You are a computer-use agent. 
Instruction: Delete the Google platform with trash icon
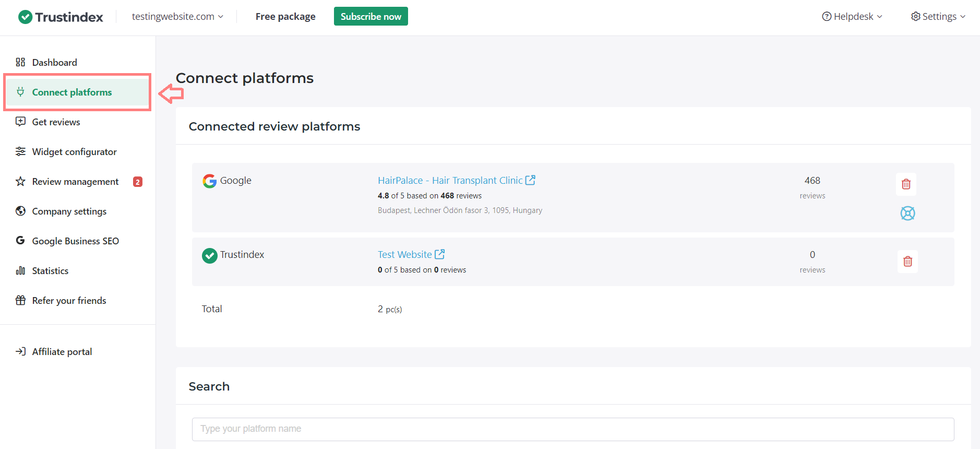tap(906, 184)
